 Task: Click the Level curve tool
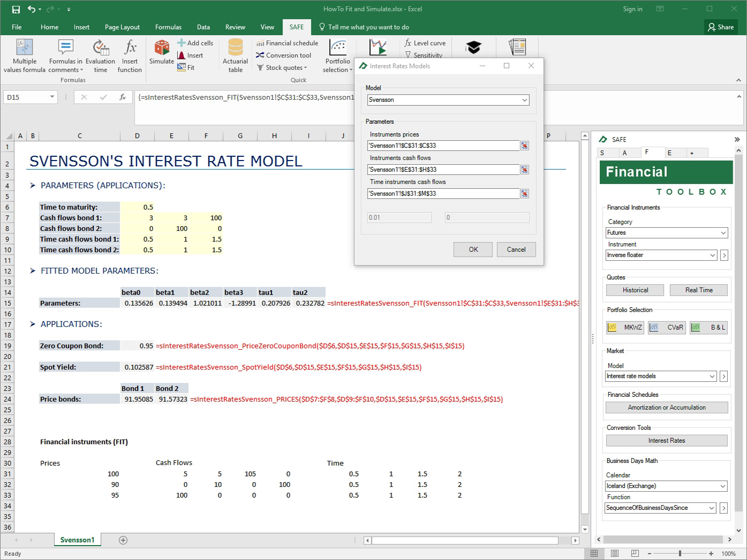[x=425, y=43]
